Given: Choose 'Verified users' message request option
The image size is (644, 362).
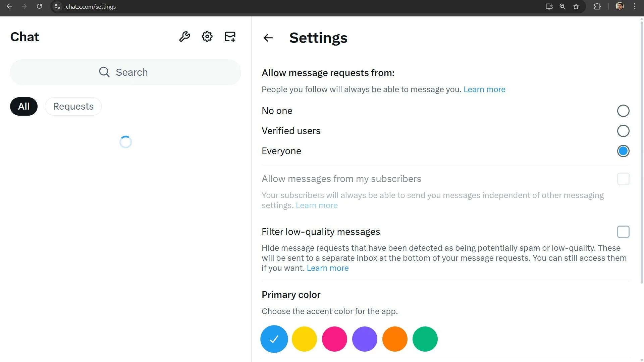Looking at the screenshot, I should (623, 131).
